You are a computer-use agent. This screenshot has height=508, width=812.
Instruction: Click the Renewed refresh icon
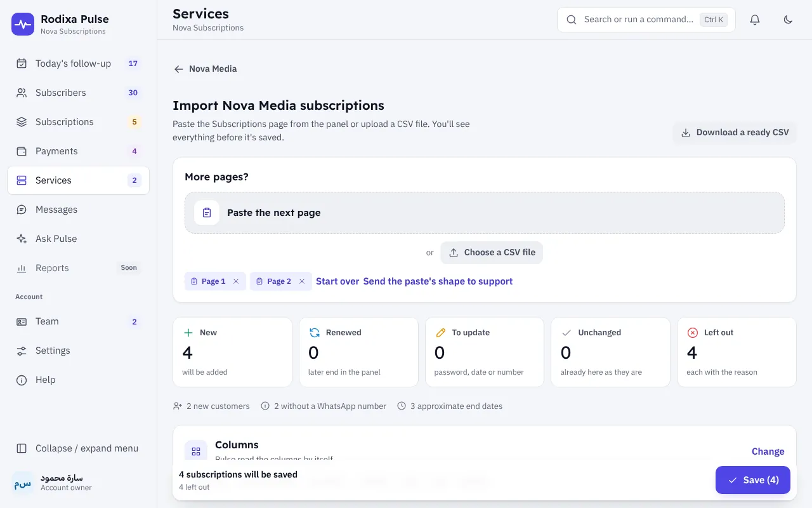(x=315, y=333)
